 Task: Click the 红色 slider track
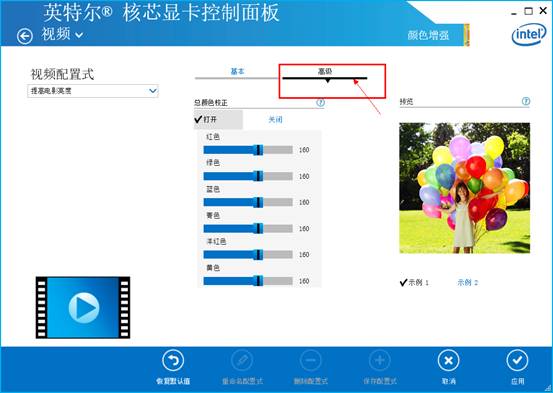(x=248, y=150)
